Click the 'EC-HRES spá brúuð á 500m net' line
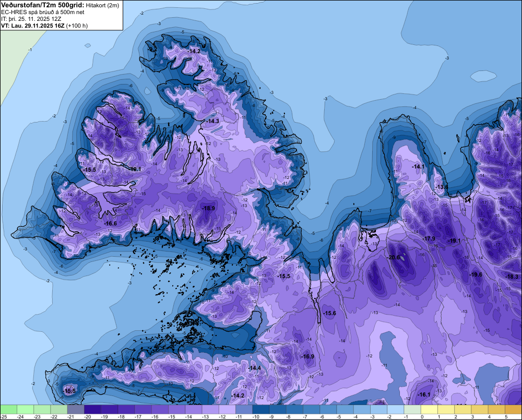Image resolution: width=522 pixels, height=420 pixels. (43, 12)
